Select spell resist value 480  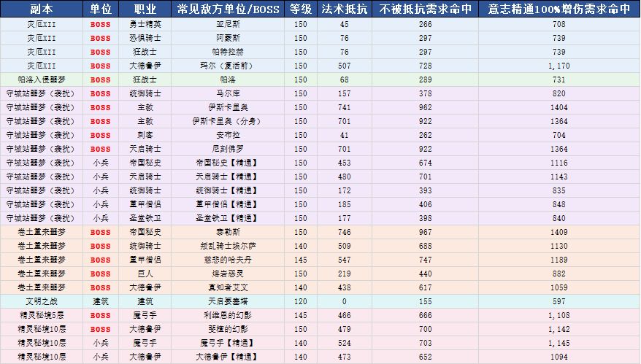tap(344, 177)
